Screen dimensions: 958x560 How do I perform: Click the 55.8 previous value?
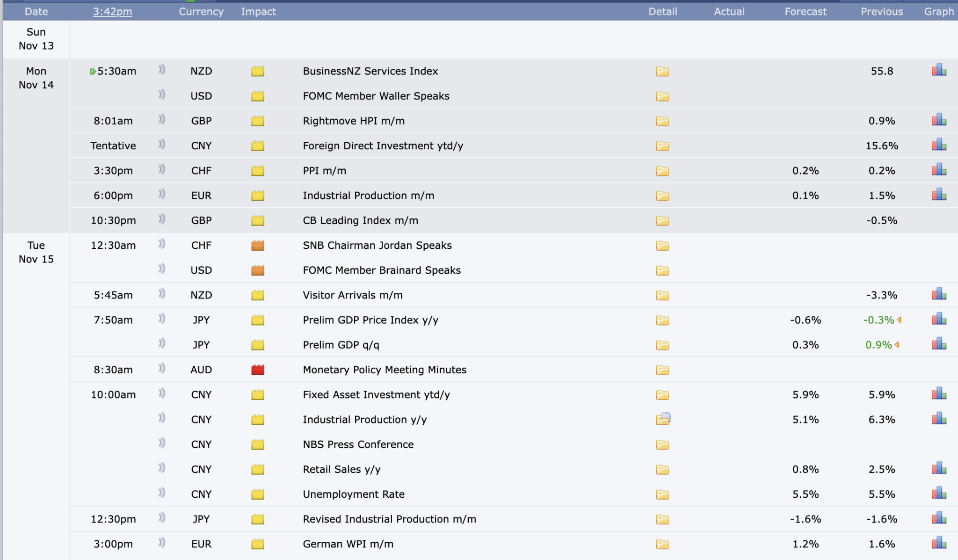tap(882, 72)
